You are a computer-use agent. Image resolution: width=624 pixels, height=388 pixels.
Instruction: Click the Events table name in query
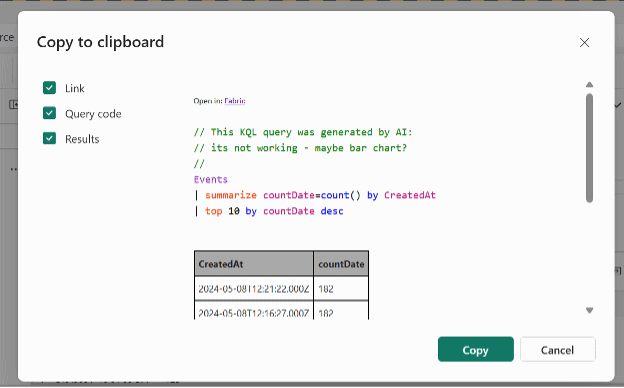(211, 179)
